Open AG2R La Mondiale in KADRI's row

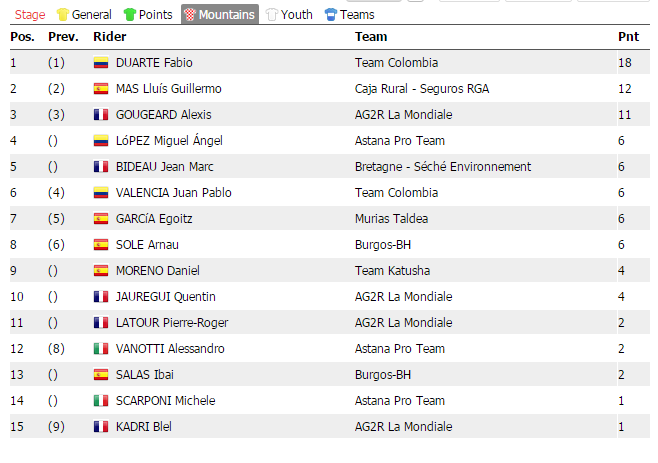pyautogui.click(x=404, y=427)
